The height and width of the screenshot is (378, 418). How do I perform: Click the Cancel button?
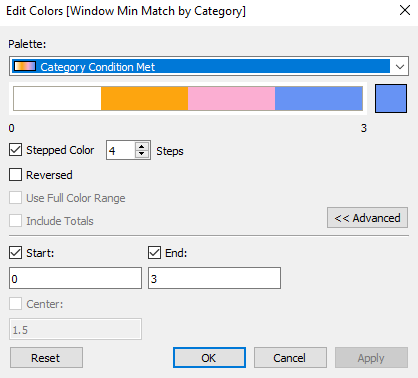tap(290, 358)
